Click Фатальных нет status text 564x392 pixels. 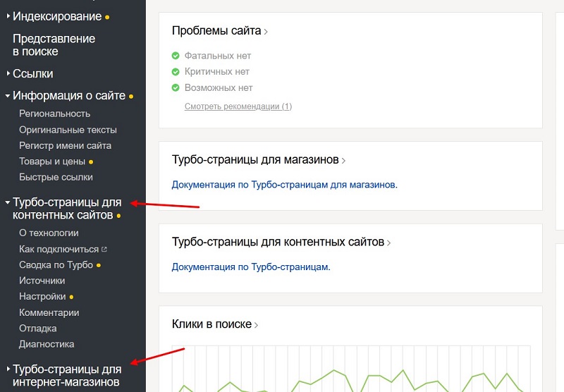click(x=218, y=56)
